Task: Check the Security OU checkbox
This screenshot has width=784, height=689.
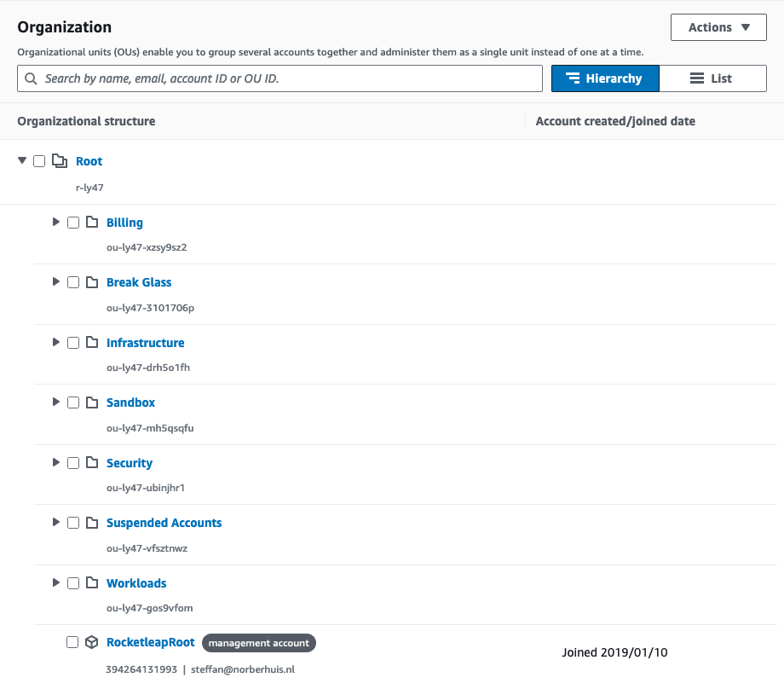Action: pos(73,463)
